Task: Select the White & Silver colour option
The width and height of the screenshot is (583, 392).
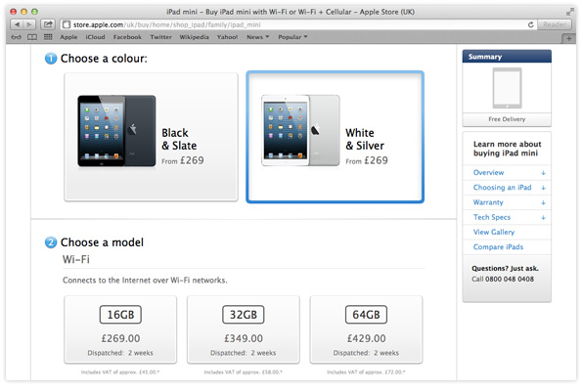Action: point(335,137)
